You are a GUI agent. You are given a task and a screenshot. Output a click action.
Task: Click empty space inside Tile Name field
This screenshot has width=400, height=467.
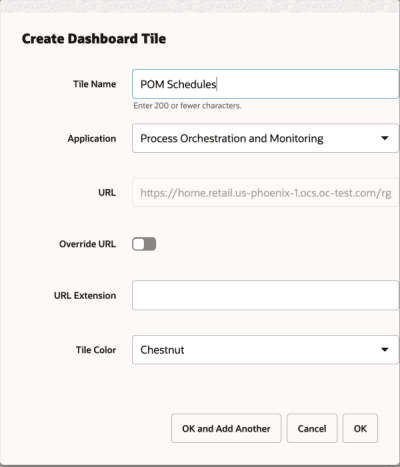tap(307, 84)
